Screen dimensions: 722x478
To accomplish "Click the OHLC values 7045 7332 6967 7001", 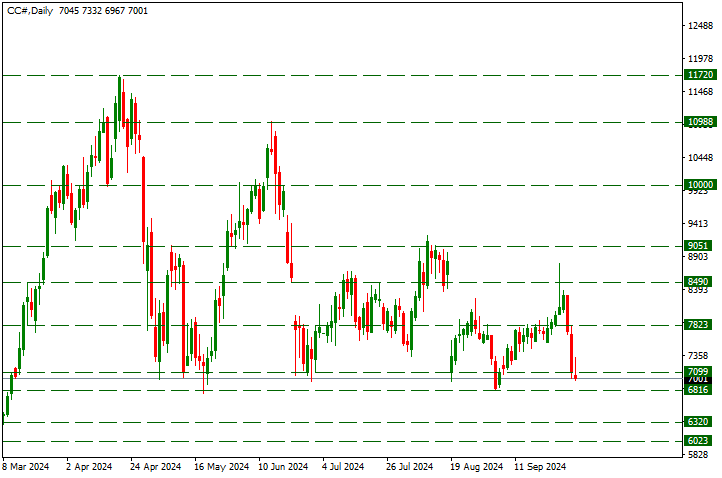I will coord(104,11).
